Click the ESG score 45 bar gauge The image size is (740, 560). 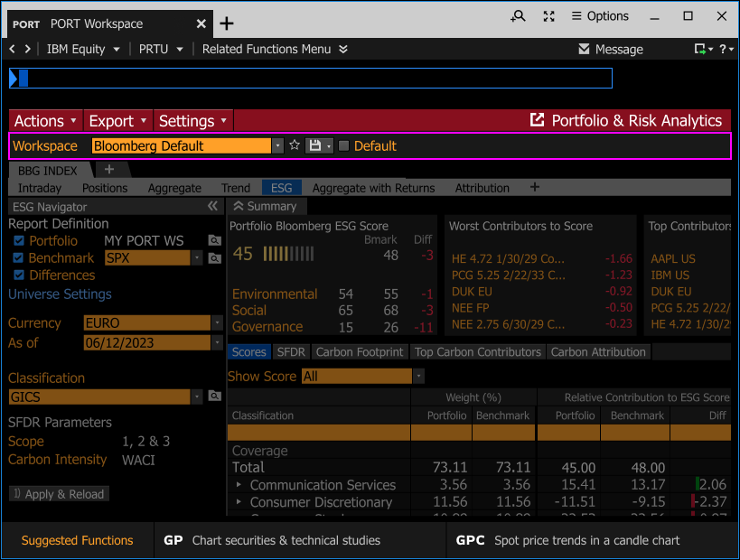[288, 254]
